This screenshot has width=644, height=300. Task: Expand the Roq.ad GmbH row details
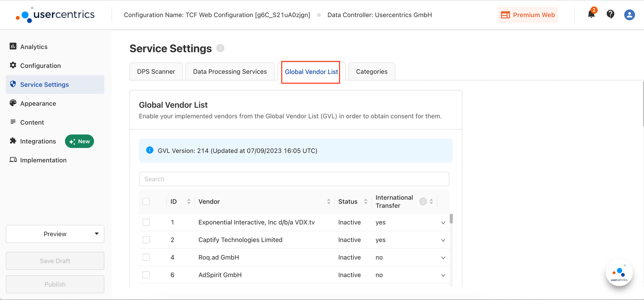(443, 258)
